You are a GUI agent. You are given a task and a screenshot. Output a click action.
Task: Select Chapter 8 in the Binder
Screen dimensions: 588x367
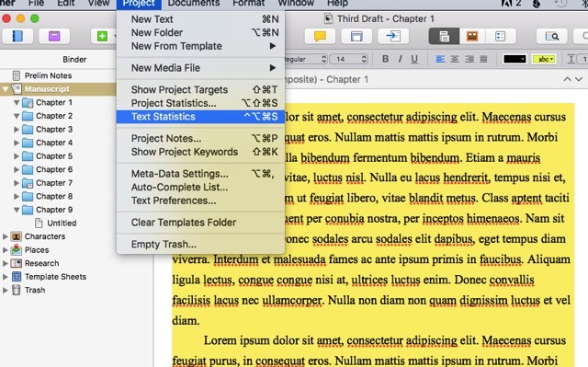[x=54, y=196]
